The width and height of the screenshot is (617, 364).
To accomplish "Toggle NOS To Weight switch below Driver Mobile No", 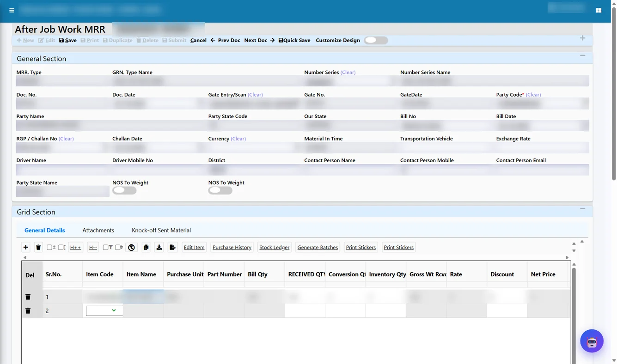I will click(x=124, y=190).
